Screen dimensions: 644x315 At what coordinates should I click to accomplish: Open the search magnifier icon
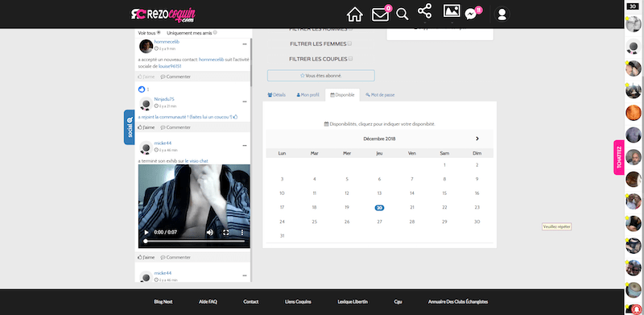402,15
